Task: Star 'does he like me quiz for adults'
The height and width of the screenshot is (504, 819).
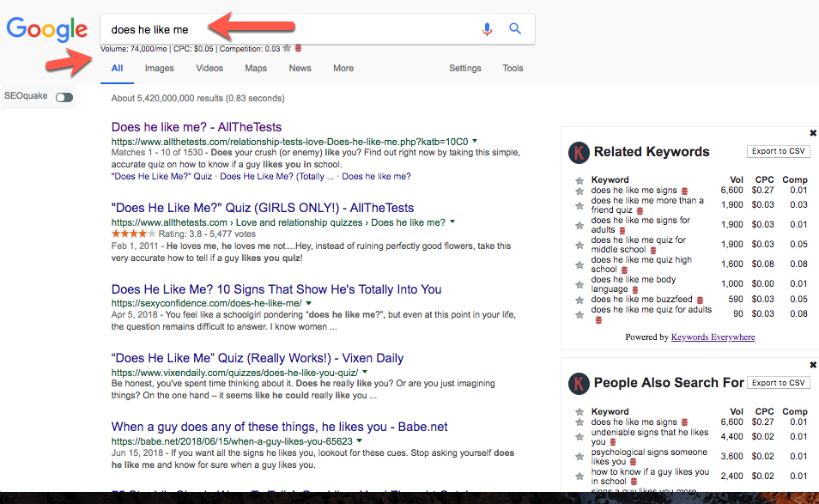Action: coord(579,315)
